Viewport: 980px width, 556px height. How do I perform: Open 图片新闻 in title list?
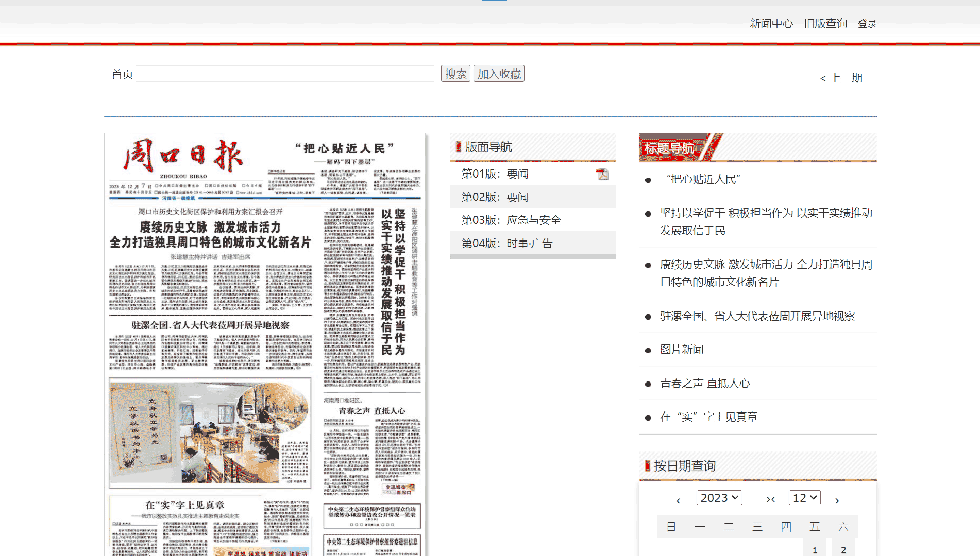[x=682, y=350]
